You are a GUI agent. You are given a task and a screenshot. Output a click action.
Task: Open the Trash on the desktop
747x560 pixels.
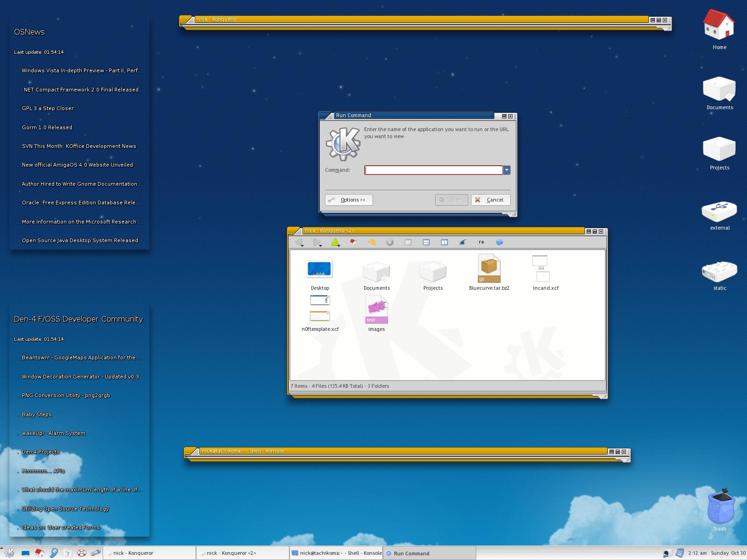tap(720, 510)
